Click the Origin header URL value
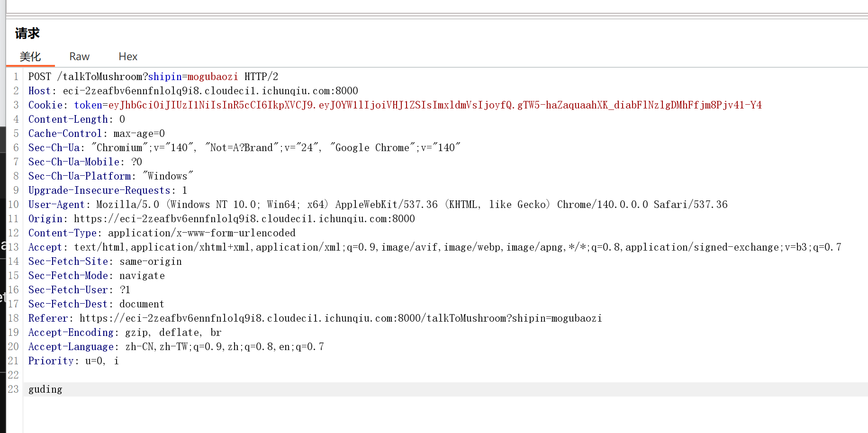868x433 pixels. coord(244,219)
